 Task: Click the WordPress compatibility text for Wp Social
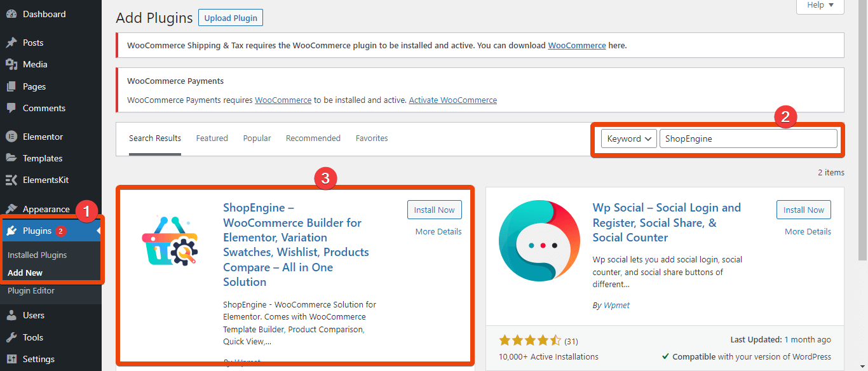747,356
